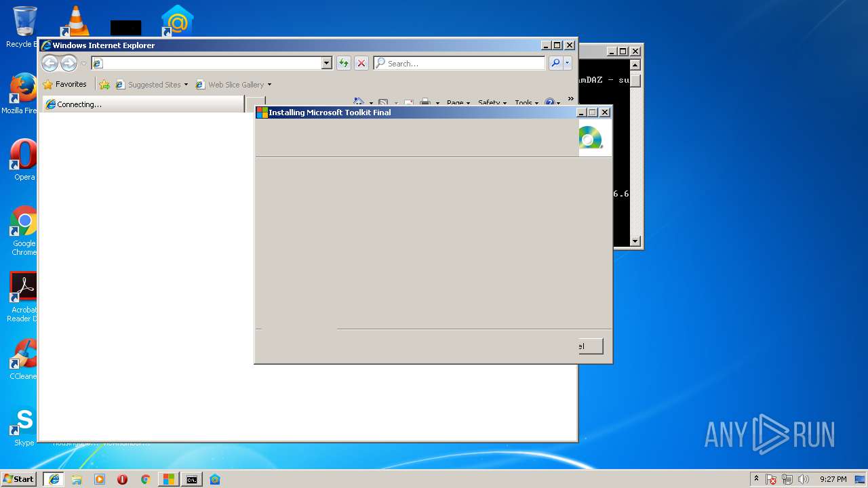Switch to Microsoft Toolkit installer taskbar button
Viewport: 868px width, 488px height.
[168, 479]
